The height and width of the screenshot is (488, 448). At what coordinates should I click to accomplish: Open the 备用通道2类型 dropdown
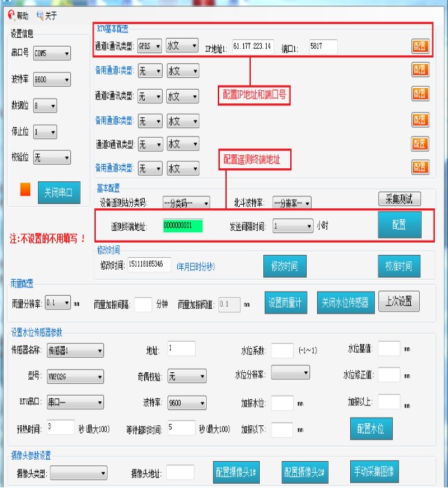150,121
